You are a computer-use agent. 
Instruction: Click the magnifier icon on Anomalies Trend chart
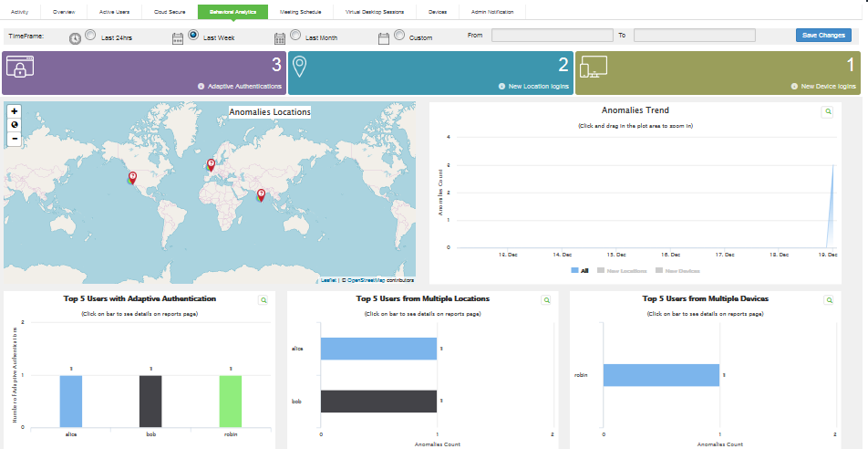(x=828, y=111)
